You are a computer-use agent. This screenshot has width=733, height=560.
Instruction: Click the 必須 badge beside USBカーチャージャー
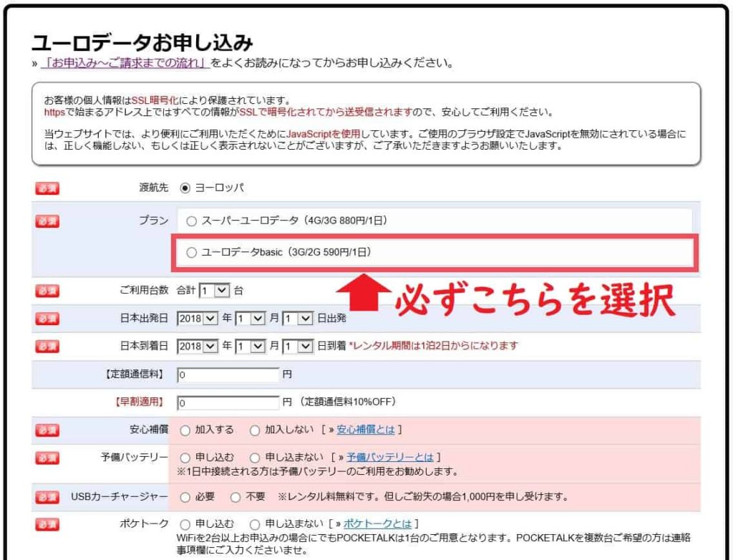tap(47, 497)
